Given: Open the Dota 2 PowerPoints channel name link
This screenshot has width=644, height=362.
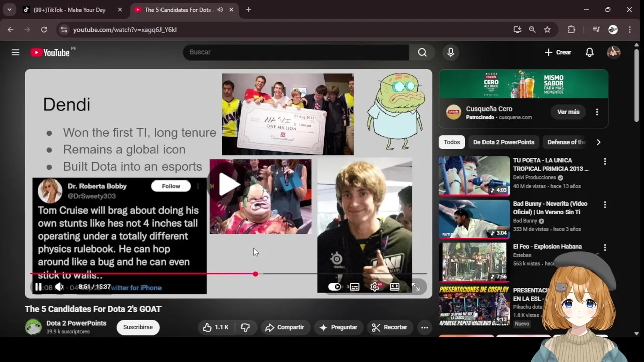Looking at the screenshot, I should tap(76, 323).
